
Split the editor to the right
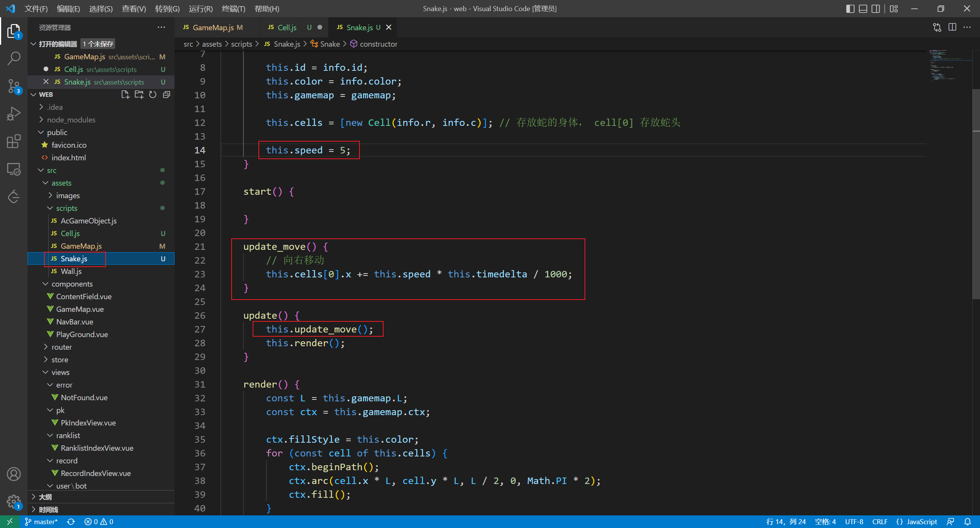coord(952,27)
